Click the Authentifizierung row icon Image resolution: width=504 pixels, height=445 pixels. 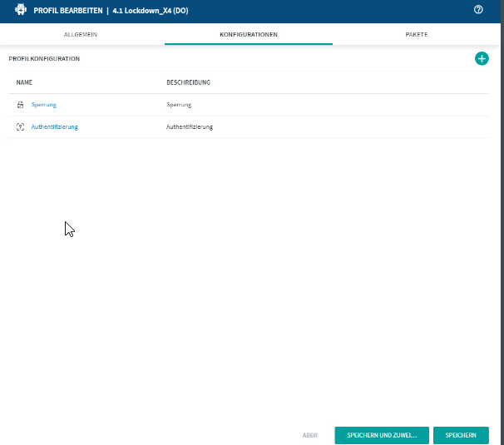pyautogui.click(x=21, y=126)
